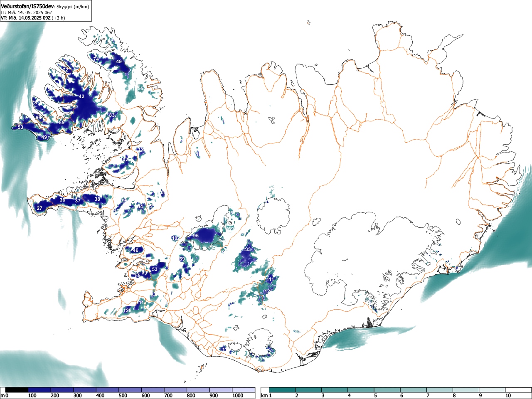The image size is (532, 399).
Task: Click the '100' legend tick label
Action: click(32, 396)
